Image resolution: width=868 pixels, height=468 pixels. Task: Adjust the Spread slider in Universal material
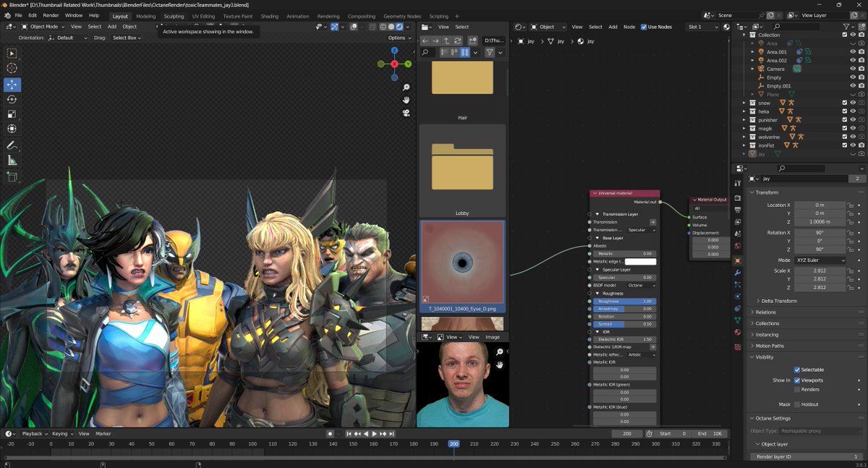coord(625,324)
